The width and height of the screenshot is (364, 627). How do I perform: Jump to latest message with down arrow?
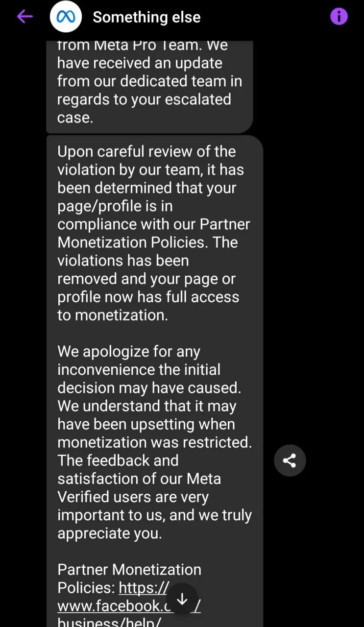(182, 599)
